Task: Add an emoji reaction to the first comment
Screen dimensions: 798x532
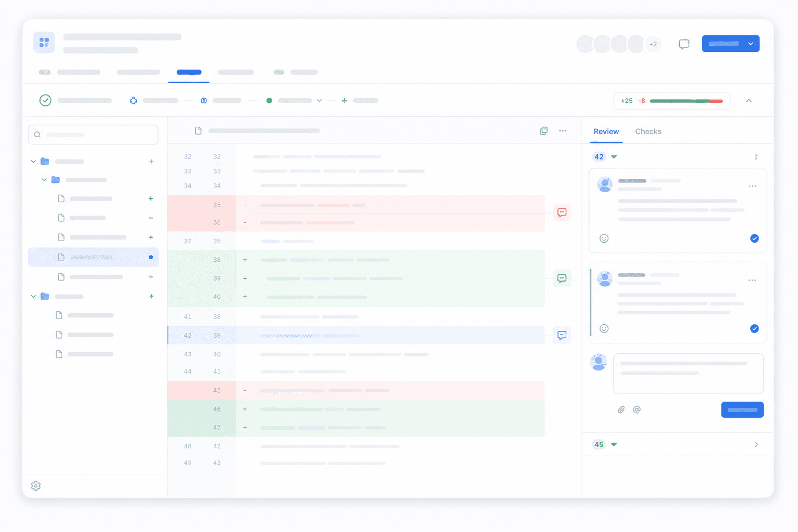Action: [604, 238]
